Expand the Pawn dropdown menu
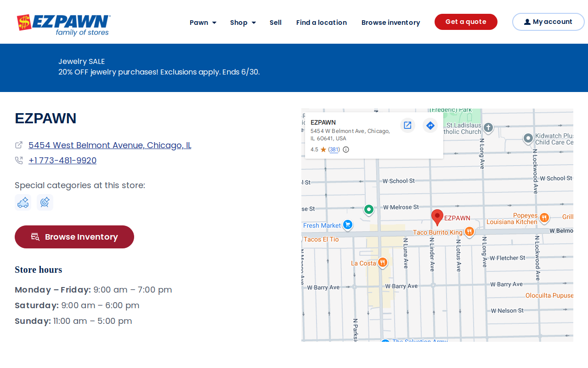This screenshot has width=588, height=368. tap(203, 23)
